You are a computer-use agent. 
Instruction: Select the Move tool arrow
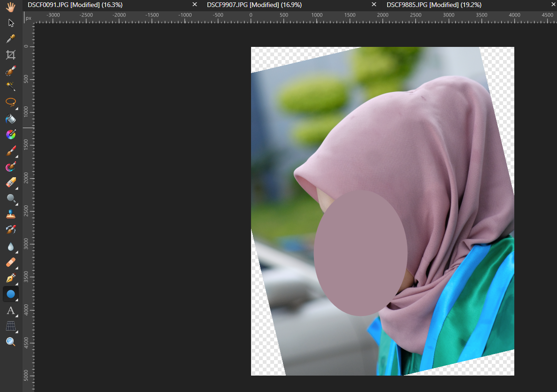click(x=11, y=23)
